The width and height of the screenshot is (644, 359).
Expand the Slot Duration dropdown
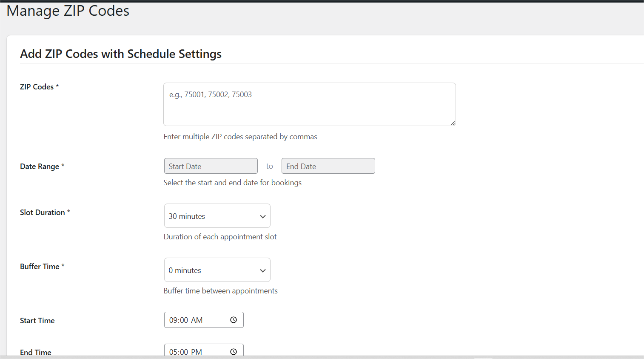pyautogui.click(x=217, y=216)
